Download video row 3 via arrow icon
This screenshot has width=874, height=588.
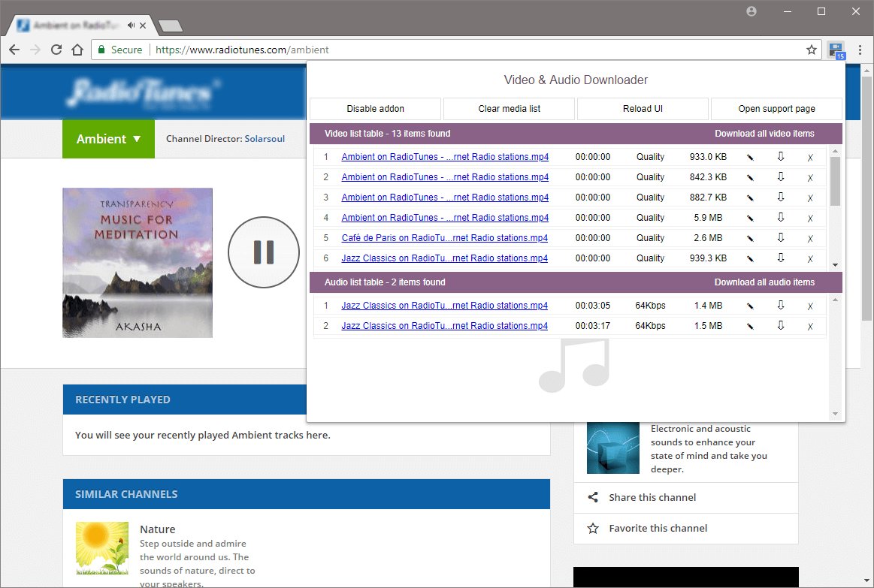(781, 197)
